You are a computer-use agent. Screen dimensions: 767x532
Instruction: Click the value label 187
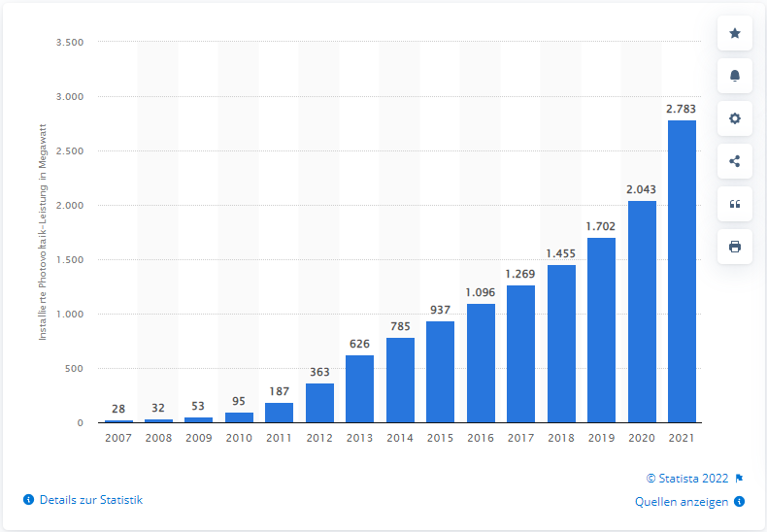pos(280,391)
